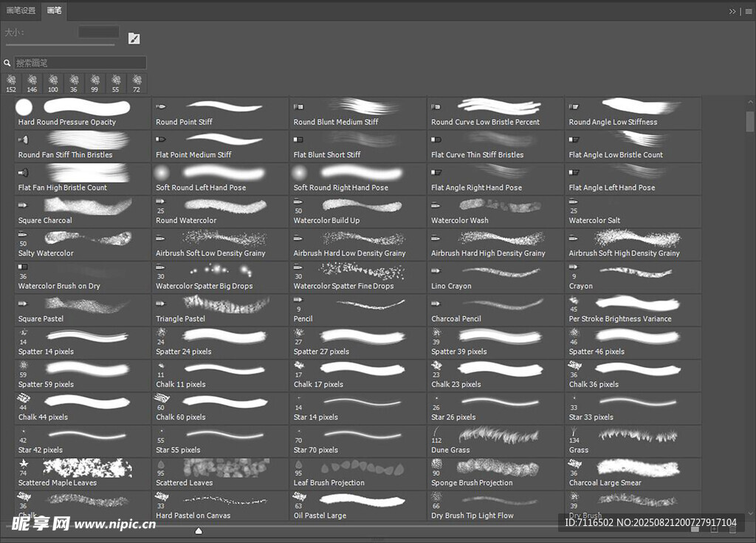This screenshot has height=543, width=756.
Task: Select the Dune Grass brush preset
Action: click(495, 441)
